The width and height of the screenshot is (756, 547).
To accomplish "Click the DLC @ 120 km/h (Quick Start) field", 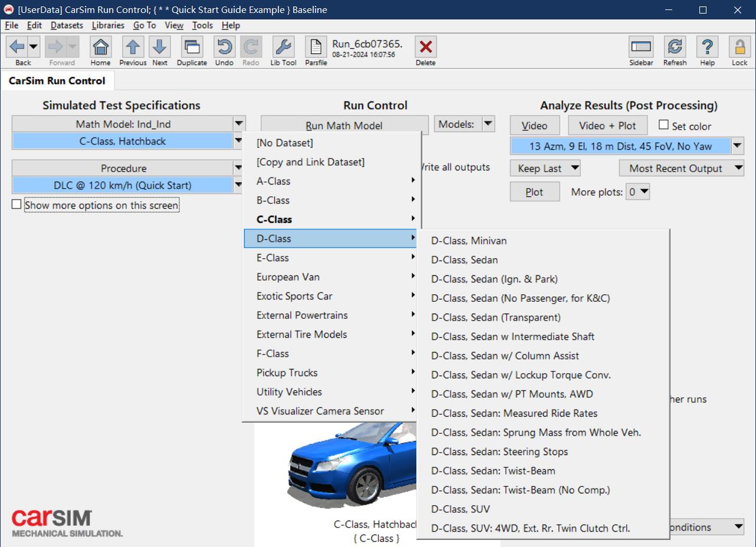I will coord(123,185).
